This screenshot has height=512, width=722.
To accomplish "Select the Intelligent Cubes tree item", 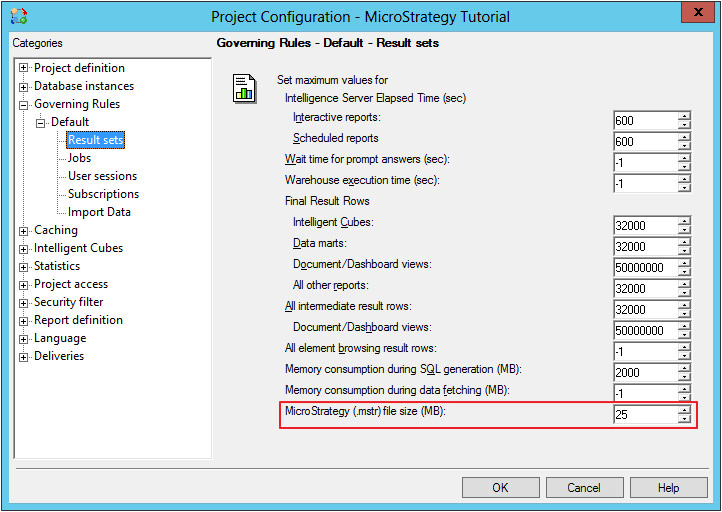I will tap(78, 248).
